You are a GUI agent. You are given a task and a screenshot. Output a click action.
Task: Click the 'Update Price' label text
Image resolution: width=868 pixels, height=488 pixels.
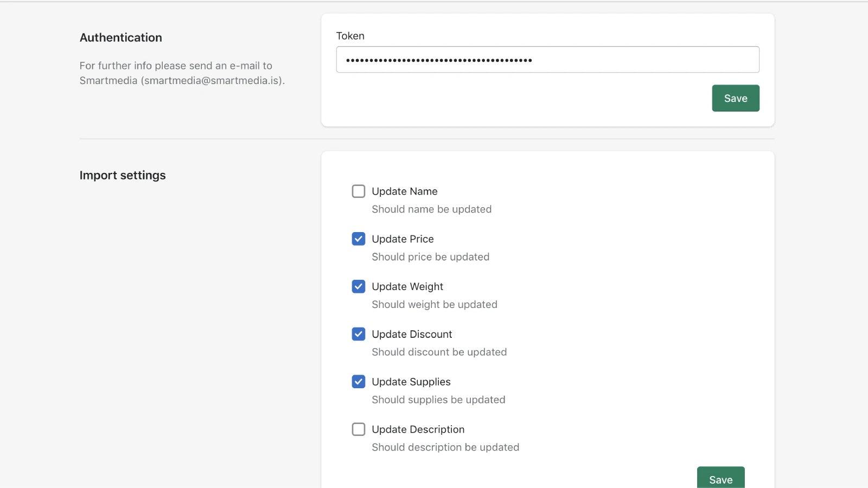click(403, 239)
